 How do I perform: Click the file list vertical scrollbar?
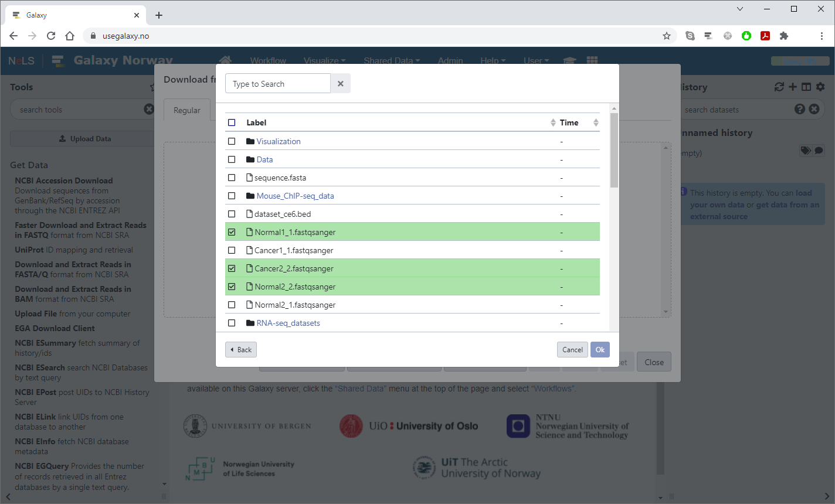pyautogui.click(x=614, y=151)
